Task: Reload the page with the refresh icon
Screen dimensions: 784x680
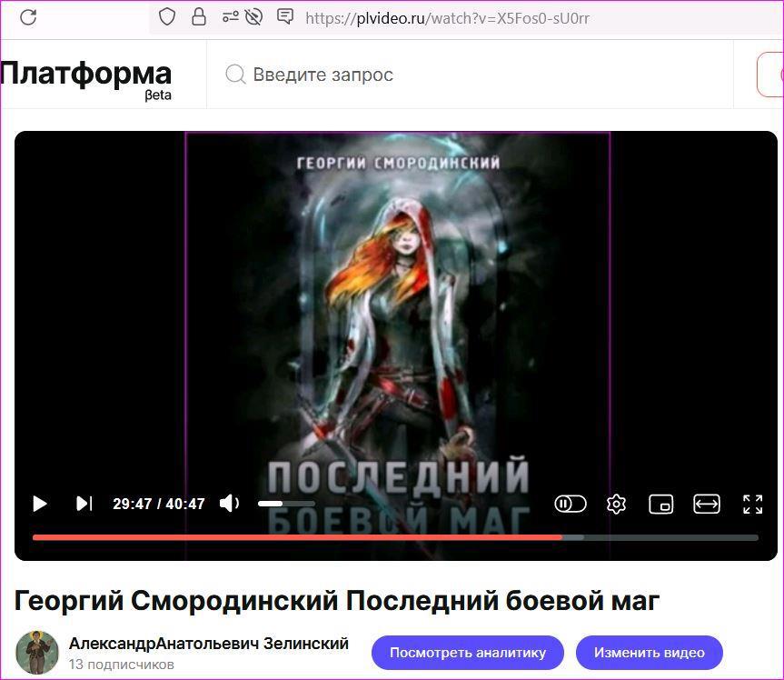Action: click(28, 17)
